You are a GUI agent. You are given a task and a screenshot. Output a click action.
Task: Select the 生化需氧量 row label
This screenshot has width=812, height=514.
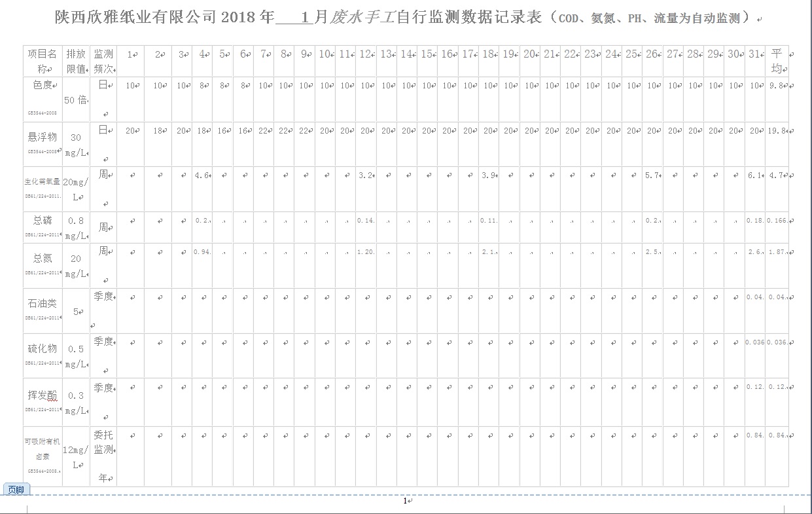43,182
